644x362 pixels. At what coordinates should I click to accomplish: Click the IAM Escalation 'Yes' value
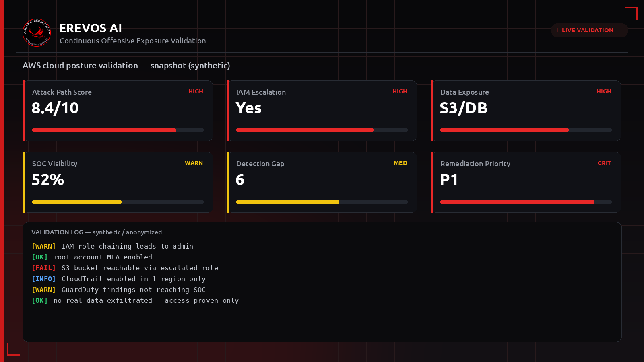tap(249, 108)
